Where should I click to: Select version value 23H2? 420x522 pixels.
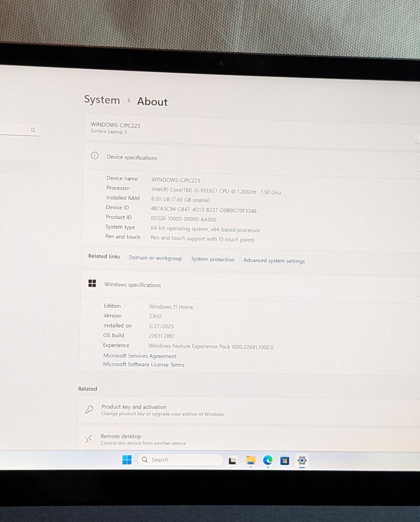(155, 316)
